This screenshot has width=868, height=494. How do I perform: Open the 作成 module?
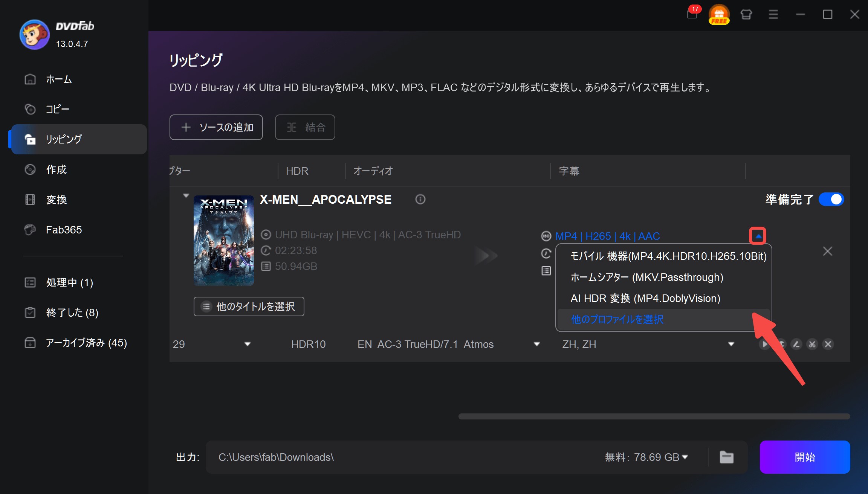pyautogui.click(x=78, y=169)
